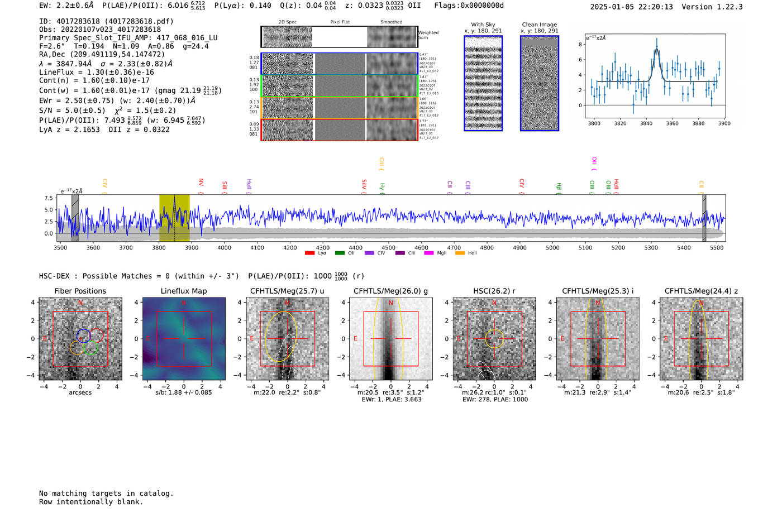782x532 pixels.
Task: Click the green Hβ line marker
Action: pos(559,188)
